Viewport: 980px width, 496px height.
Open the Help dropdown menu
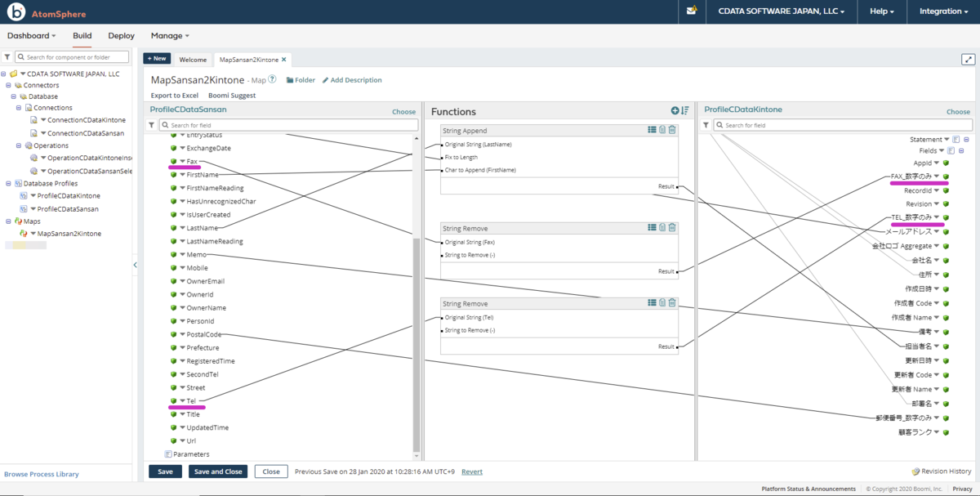[882, 11]
